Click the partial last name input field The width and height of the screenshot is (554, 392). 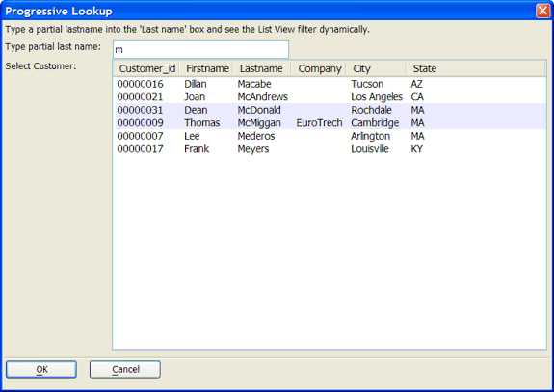[200, 49]
